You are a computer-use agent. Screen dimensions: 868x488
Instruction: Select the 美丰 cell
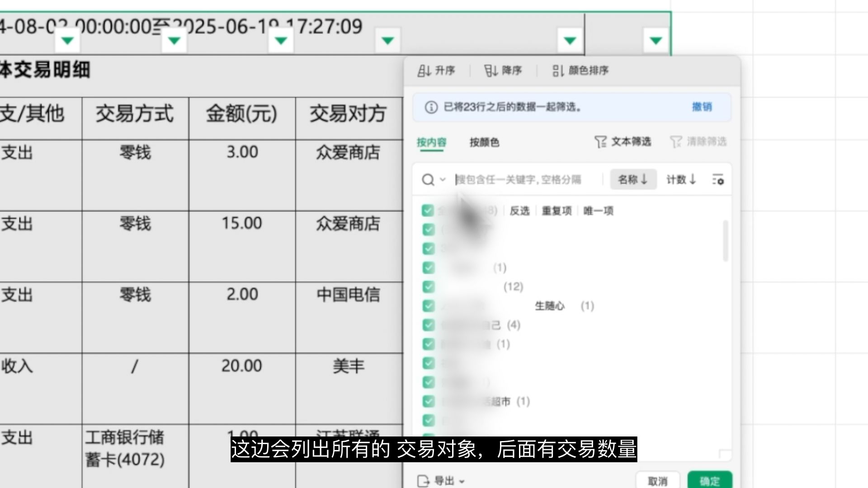click(349, 389)
